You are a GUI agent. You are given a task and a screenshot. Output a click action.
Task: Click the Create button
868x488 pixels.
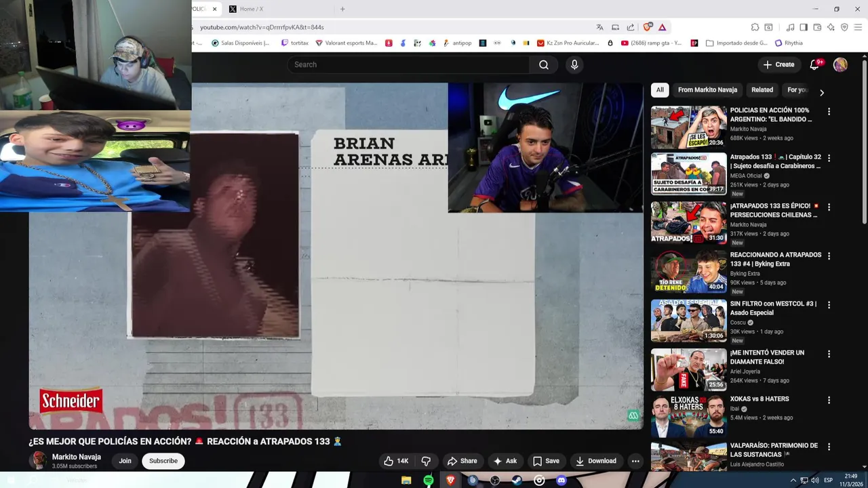778,64
